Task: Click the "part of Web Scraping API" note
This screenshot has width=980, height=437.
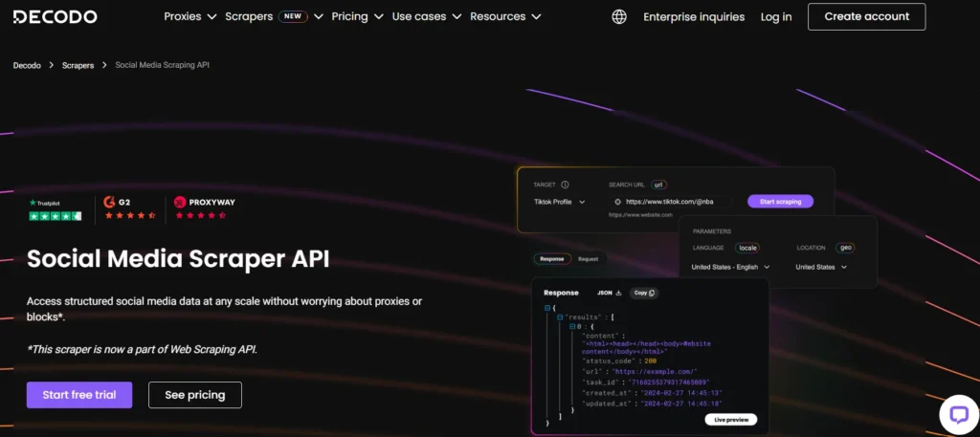Action: coord(142,350)
